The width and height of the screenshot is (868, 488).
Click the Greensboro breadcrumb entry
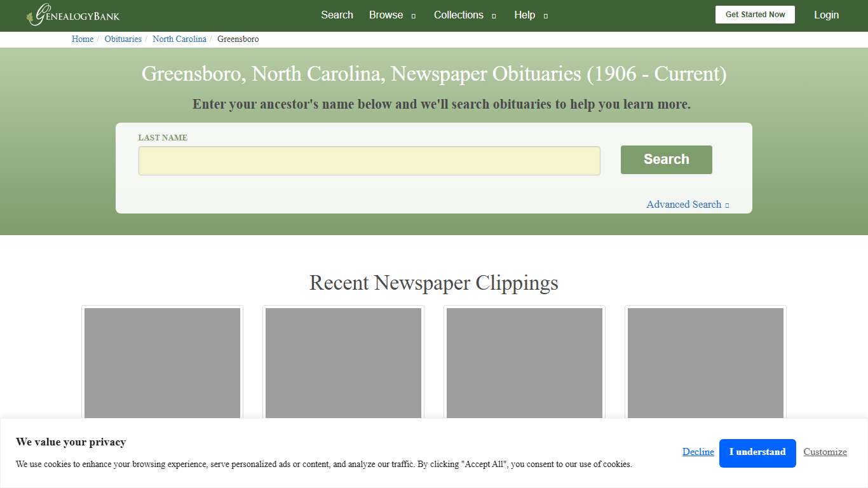click(238, 39)
